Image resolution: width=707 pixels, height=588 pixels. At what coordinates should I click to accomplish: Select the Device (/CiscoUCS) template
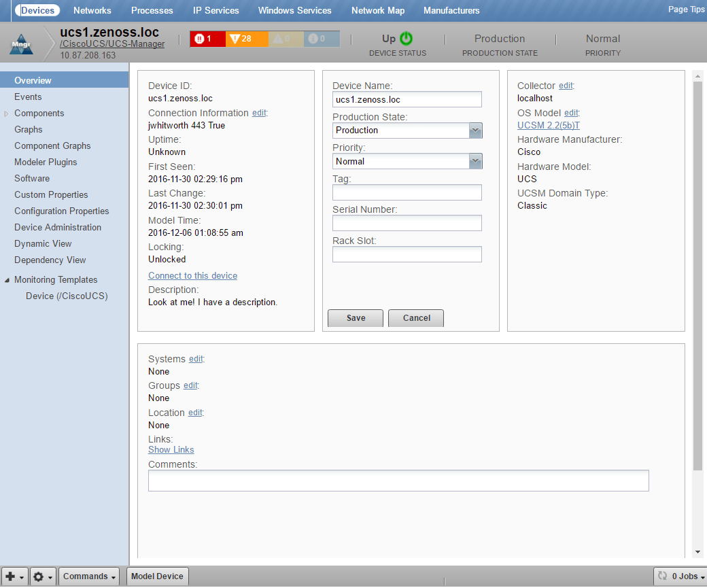coord(67,296)
